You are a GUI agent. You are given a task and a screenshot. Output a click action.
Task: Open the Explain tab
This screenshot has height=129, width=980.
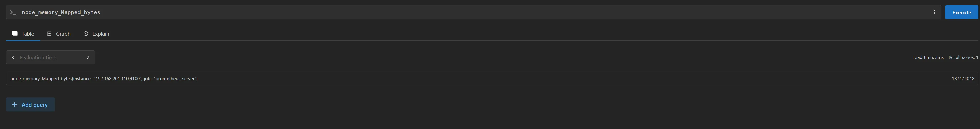pos(100,34)
